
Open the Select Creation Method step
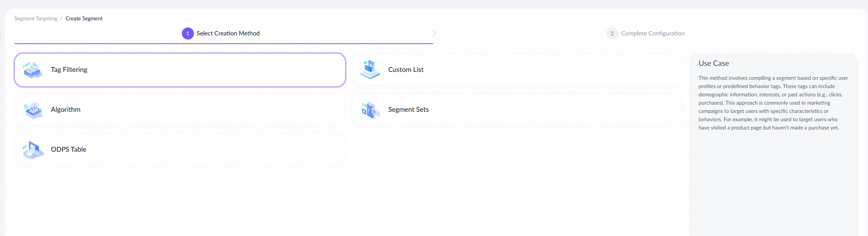[x=228, y=33]
